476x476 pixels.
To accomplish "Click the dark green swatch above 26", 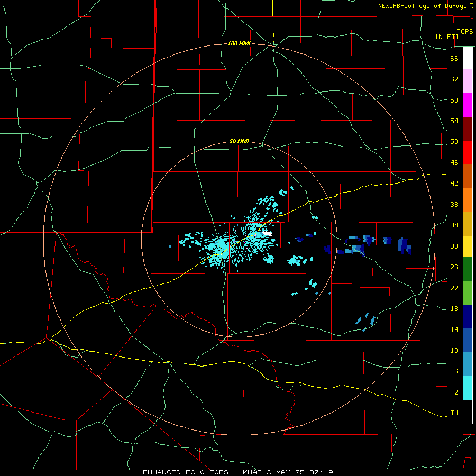I will tap(467, 269).
